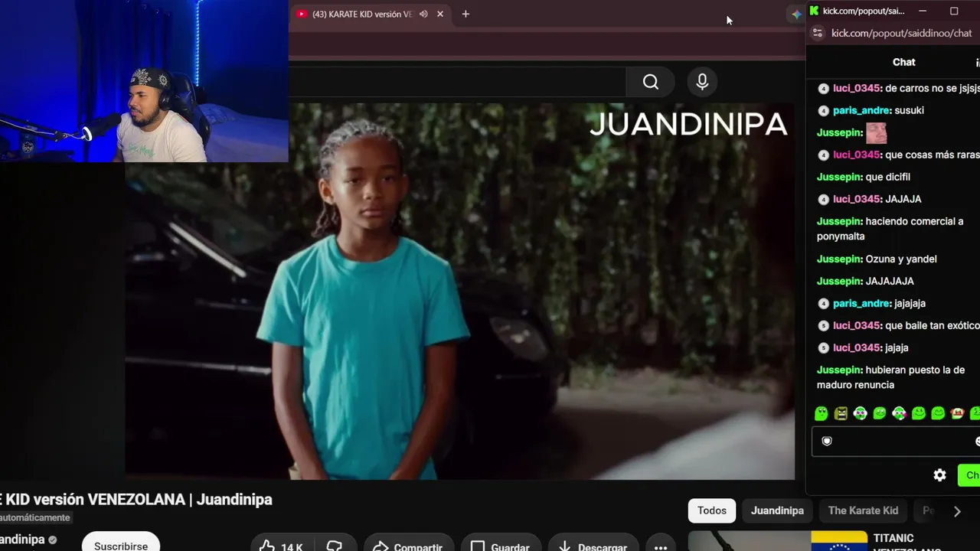Viewport: 980px width, 551px height.
Task: Click username paris_andre on 'susuki' message
Action: 862,110
